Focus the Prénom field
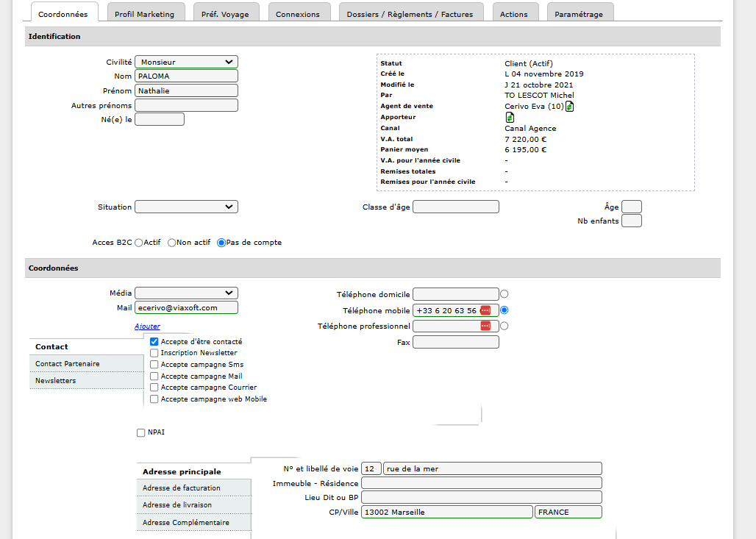The width and height of the screenshot is (756, 539). [187, 90]
